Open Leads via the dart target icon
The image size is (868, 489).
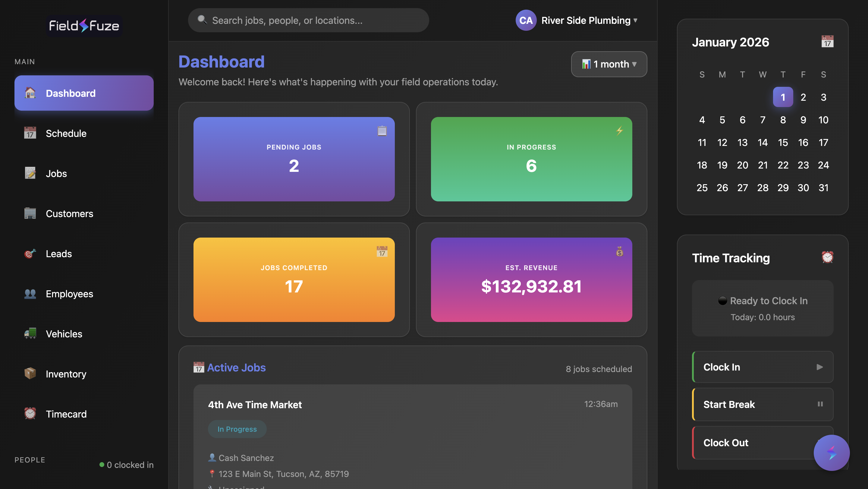30,254
